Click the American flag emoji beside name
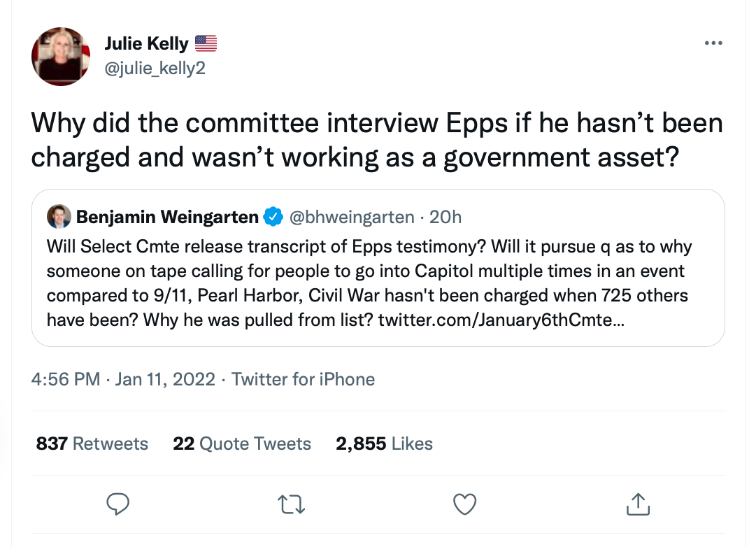This screenshot has width=756, height=547. pyautogui.click(x=206, y=43)
